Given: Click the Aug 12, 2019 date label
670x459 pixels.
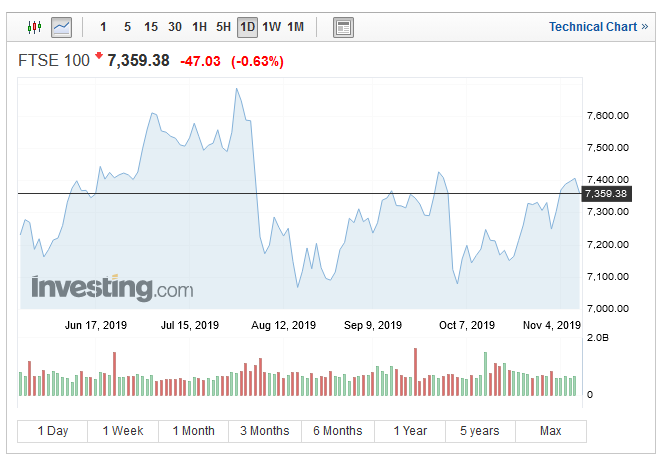Looking at the screenshot, I should 284,325.
